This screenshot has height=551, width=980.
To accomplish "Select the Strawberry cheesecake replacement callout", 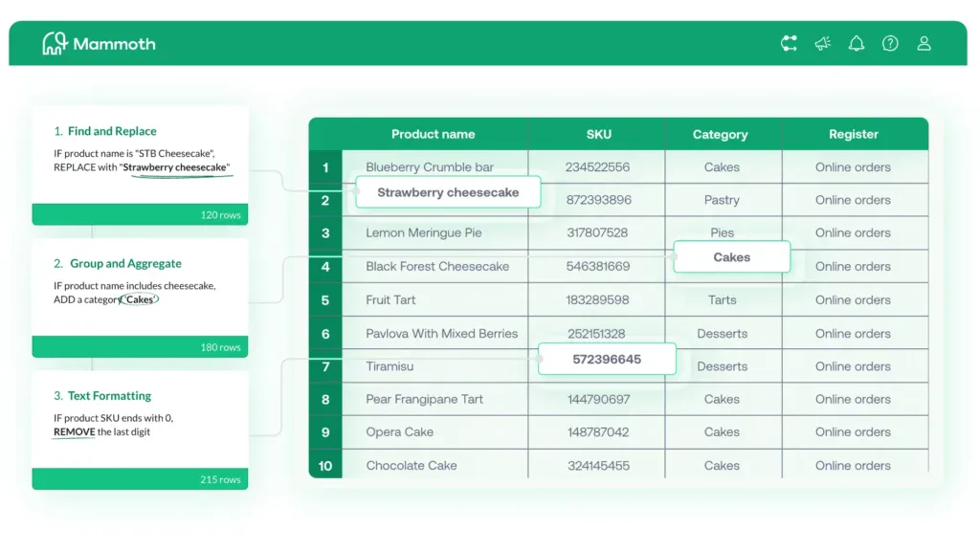I will (x=447, y=192).
